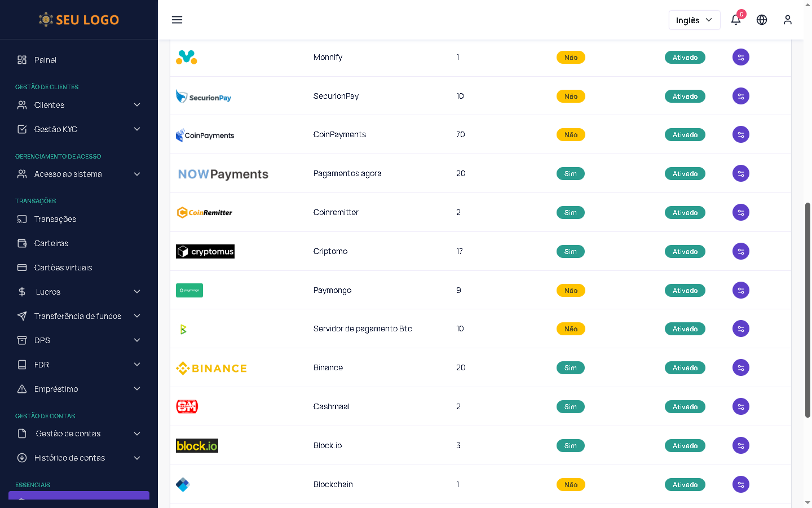
Task: Click the globe icon in header
Action: click(762, 20)
